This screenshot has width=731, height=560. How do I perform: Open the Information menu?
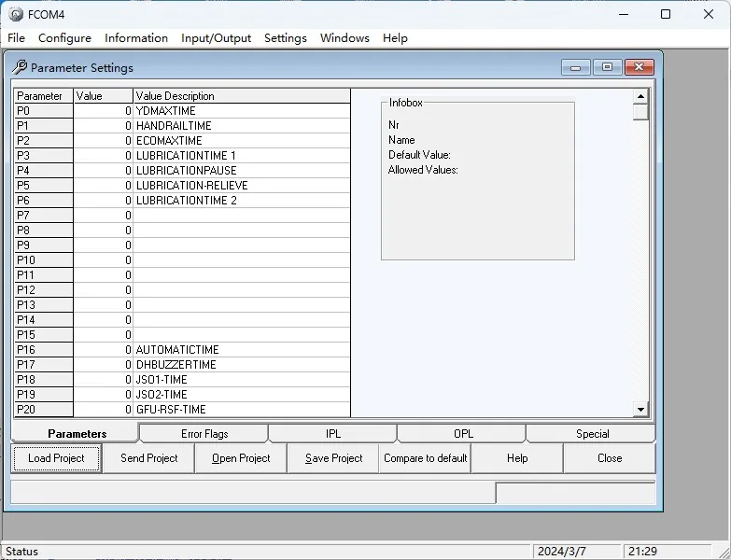136,38
